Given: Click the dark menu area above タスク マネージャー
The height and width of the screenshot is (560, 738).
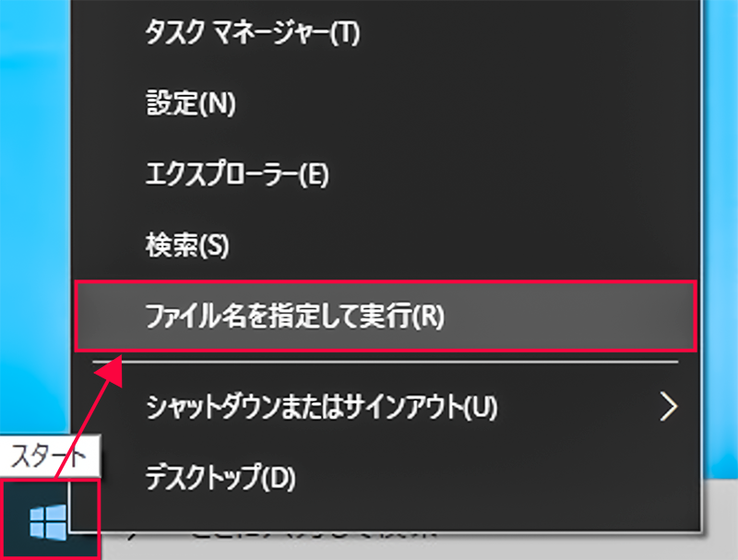Looking at the screenshot, I should [x=385, y=8].
